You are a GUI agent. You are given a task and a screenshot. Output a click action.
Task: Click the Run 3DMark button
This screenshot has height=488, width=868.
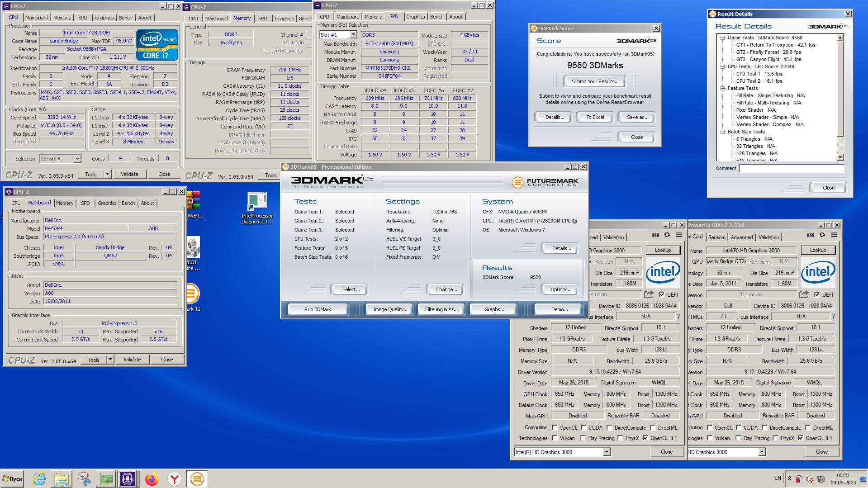(318, 309)
